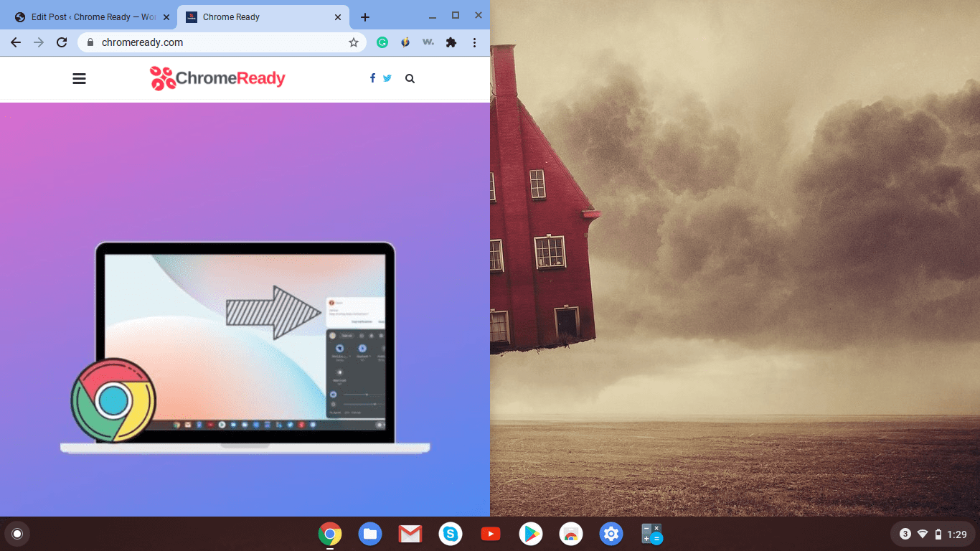Launch Skype from the shelf
Viewport: 980px width, 551px height.
[451, 534]
